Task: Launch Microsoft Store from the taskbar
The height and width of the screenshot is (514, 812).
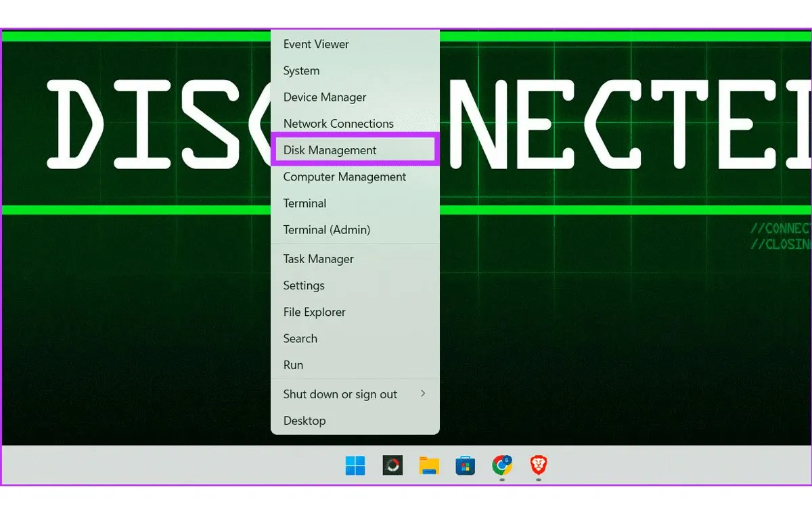Action: [x=466, y=465]
